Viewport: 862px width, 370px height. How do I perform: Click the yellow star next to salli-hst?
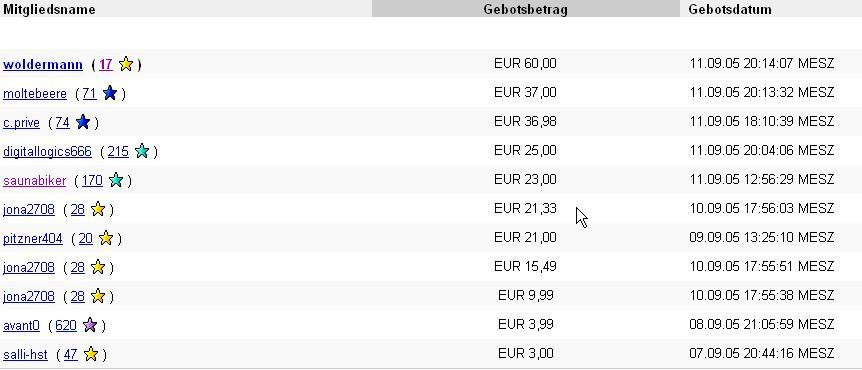tap(91, 354)
